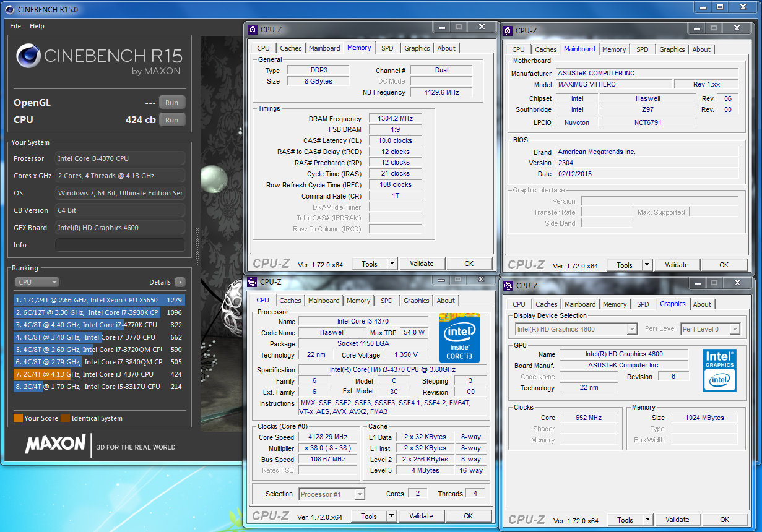The width and height of the screenshot is (762, 532).
Task: Click CPU-Z Mainboard window title icon
Action: pyautogui.click(x=508, y=30)
